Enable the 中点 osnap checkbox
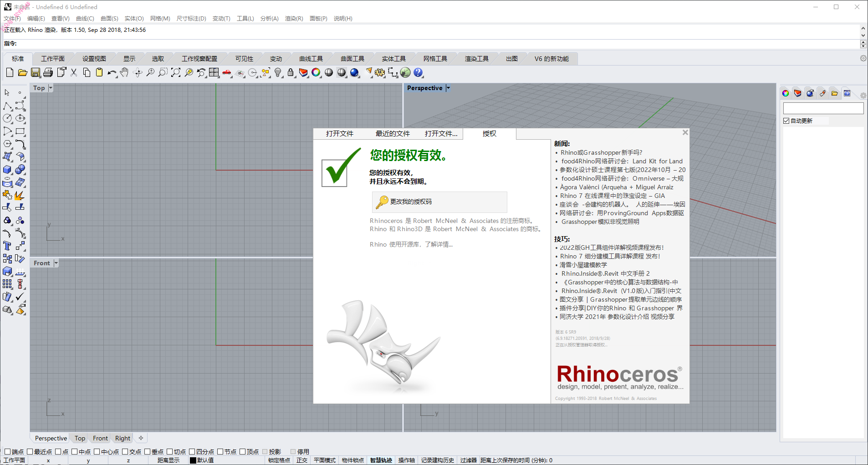The width and height of the screenshot is (868, 465). pos(74,452)
